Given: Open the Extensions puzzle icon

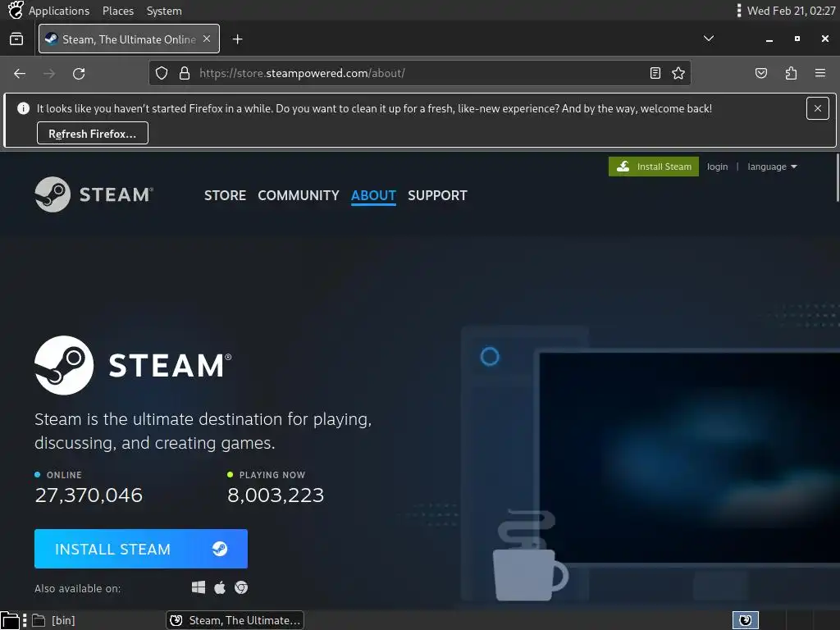Looking at the screenshot, I should click(791, 73).
